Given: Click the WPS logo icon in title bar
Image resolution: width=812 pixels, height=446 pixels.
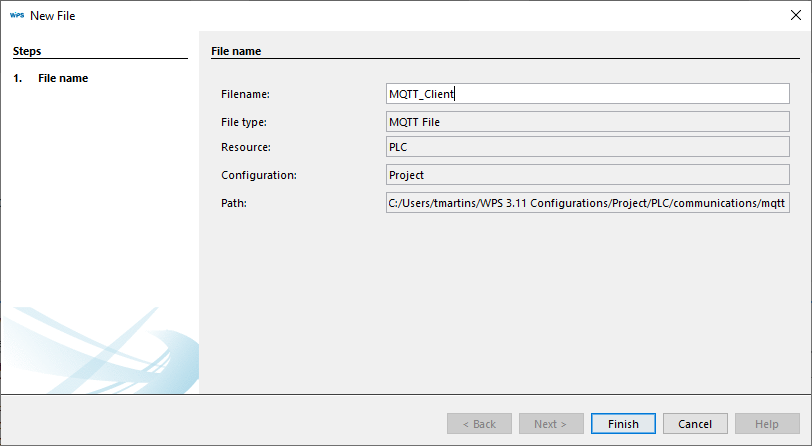Looking at the screenshot, I should click(16, 16).
